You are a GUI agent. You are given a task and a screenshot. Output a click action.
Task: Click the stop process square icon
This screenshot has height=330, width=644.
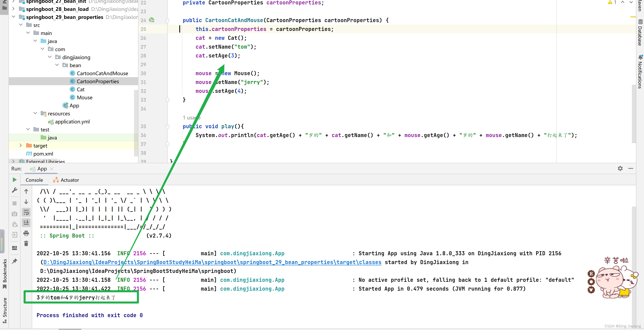(x=14, y=203)
